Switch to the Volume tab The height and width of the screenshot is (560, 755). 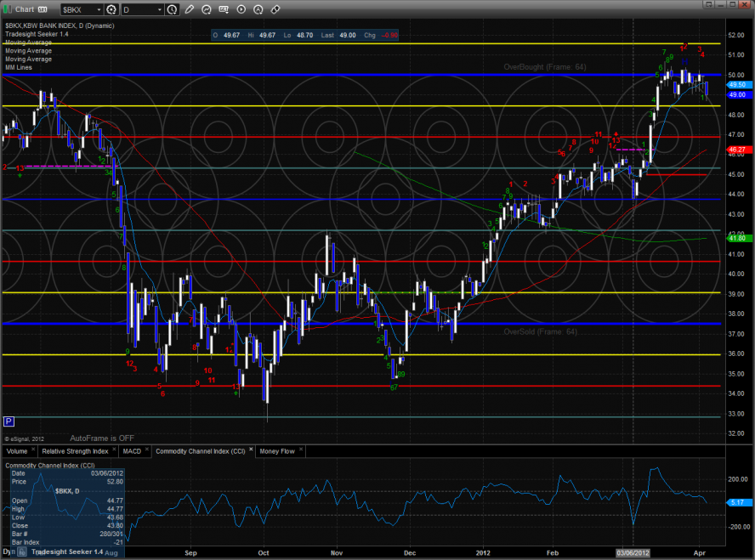click(17, 451)
